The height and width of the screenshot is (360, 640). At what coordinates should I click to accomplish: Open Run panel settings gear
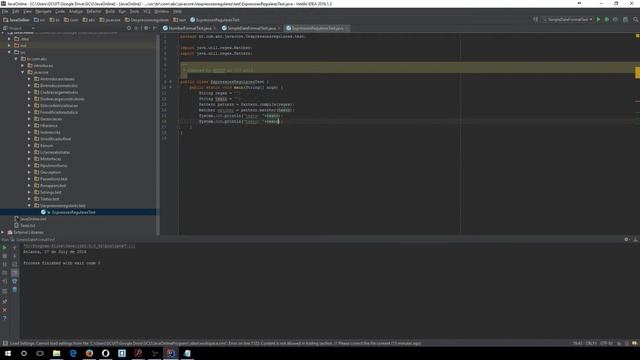627,240
